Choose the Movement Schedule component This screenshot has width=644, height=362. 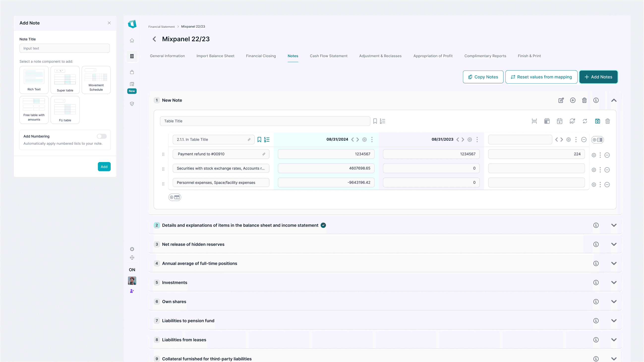click(x=96, y=80)
